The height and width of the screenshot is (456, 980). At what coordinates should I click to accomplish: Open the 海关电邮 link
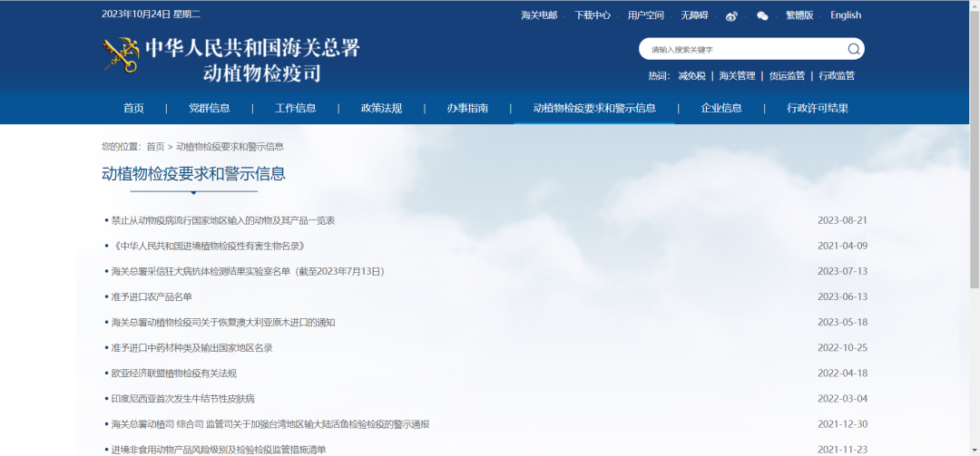pos(539,15)
